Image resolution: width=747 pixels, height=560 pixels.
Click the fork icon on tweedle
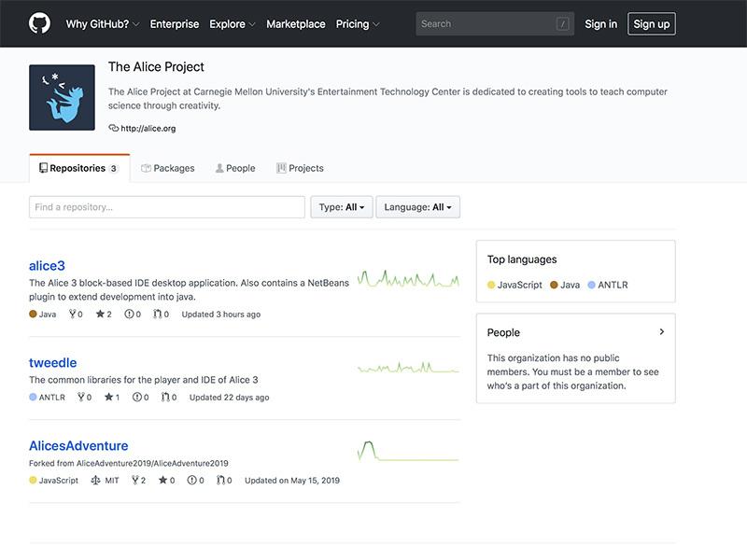tap(81, 397)
